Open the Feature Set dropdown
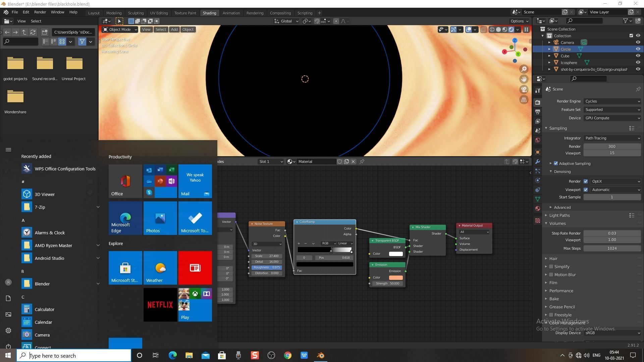644x362 pixels. click(x=612, y=110)
